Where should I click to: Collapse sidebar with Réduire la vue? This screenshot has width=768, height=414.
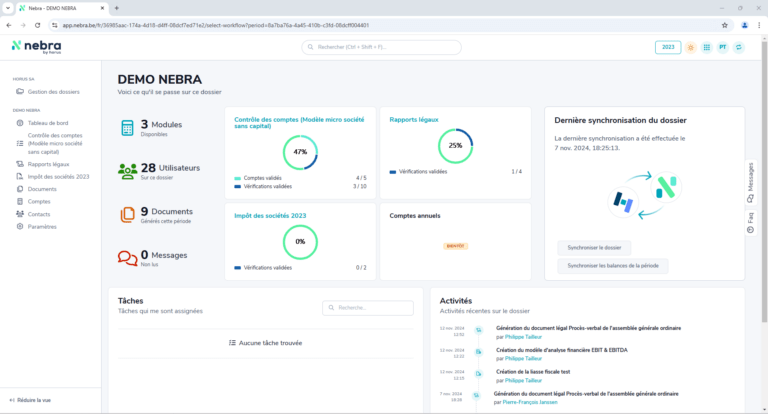(x=30, y=400)
